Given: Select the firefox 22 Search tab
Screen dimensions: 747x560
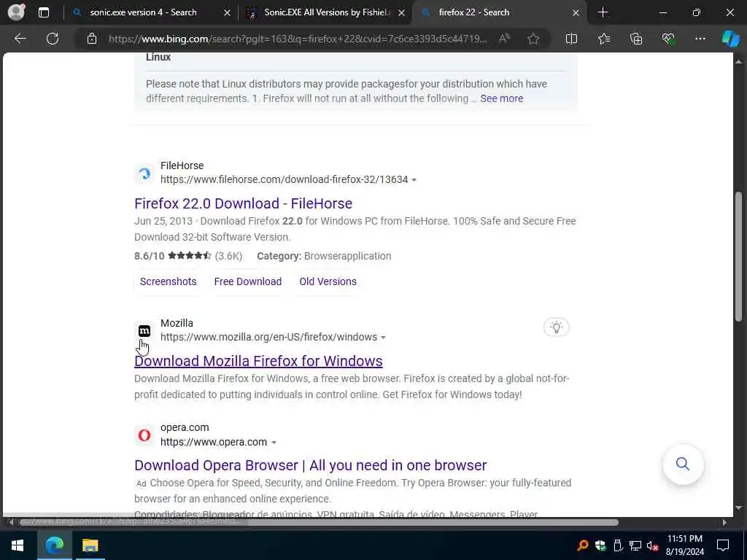Looking at the screenshot, I should [473, 12].
